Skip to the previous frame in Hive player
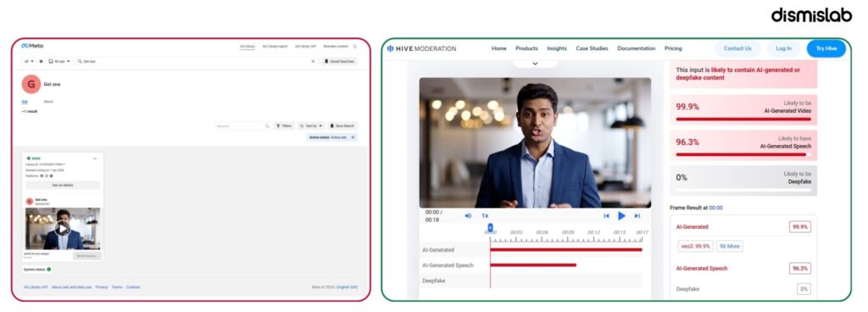Image resolution: width=868 pixels, height=312 pixels. pyautogui.click(x=606, y=215)
